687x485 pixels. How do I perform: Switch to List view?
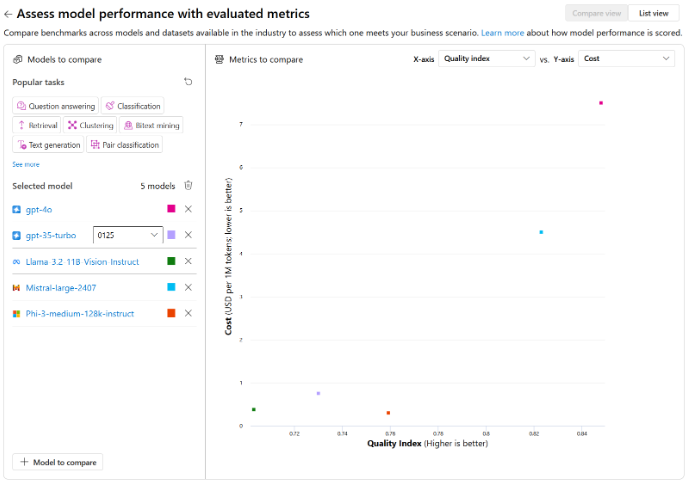pyautogui.click(x=654, y=14)
